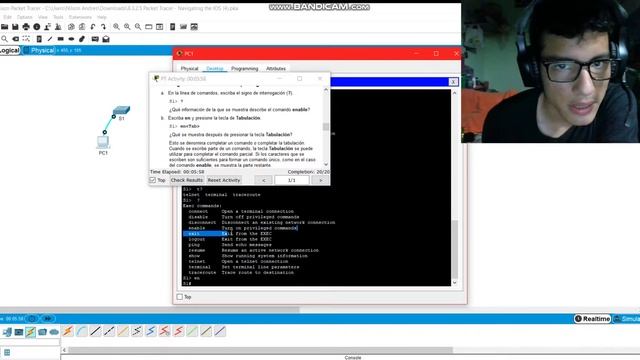The width and height of the screenshot is (640, 360).
Task: Click the Zoom In magnifier icon
Action: click(116, 27)
